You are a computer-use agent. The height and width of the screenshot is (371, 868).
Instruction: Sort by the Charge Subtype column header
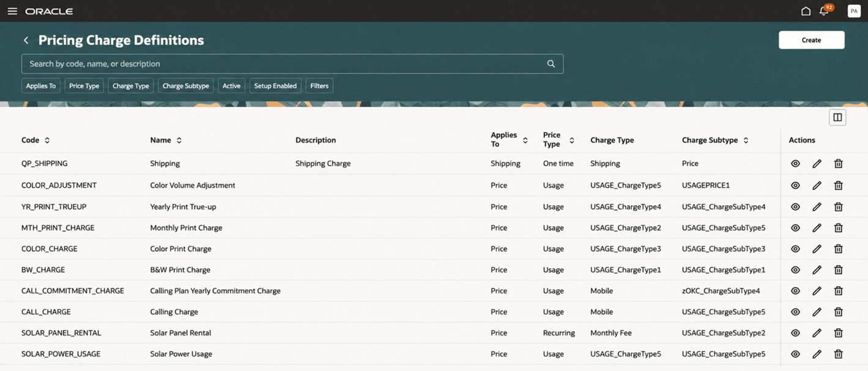746,141
